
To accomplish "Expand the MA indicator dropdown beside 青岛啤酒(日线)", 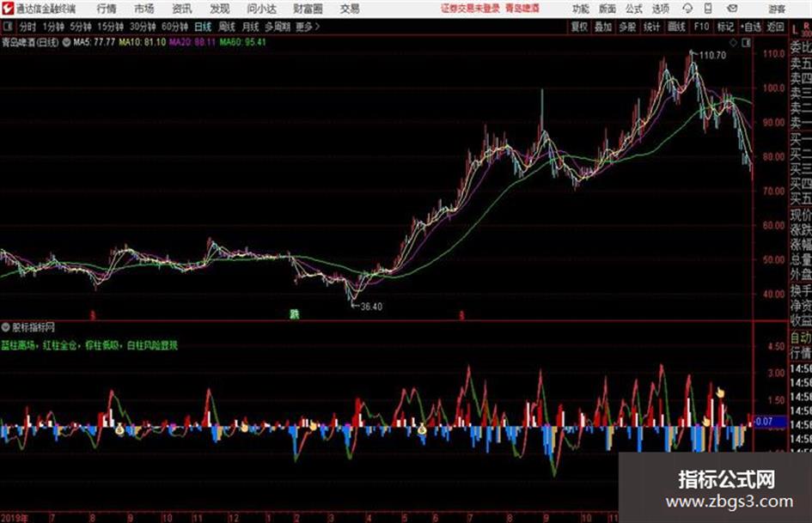I will (66, 42).
